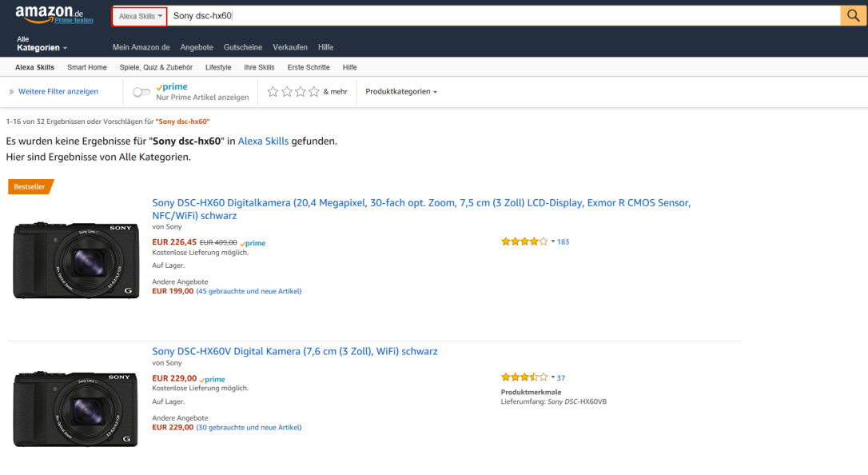Expand rating breakdown arrow next to 183
This screenshot has height=475, width=868.
pos(553,241)
